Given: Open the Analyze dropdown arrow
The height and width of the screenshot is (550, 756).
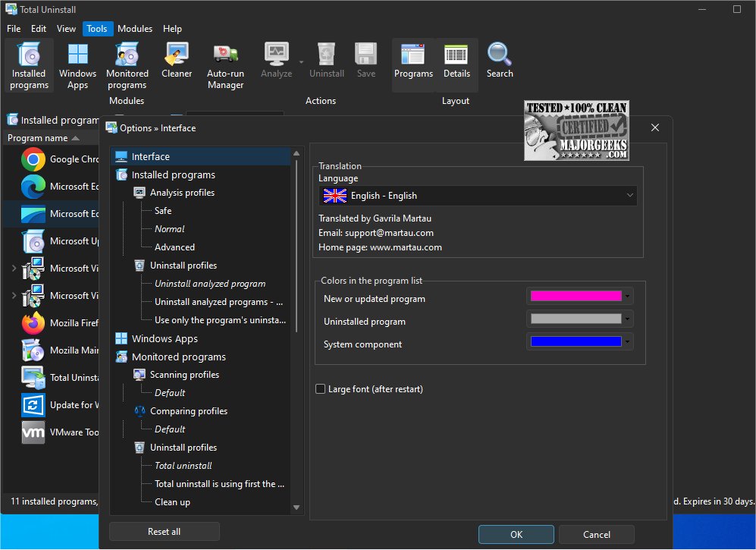Looking at the screenshot, I should 301,61.
